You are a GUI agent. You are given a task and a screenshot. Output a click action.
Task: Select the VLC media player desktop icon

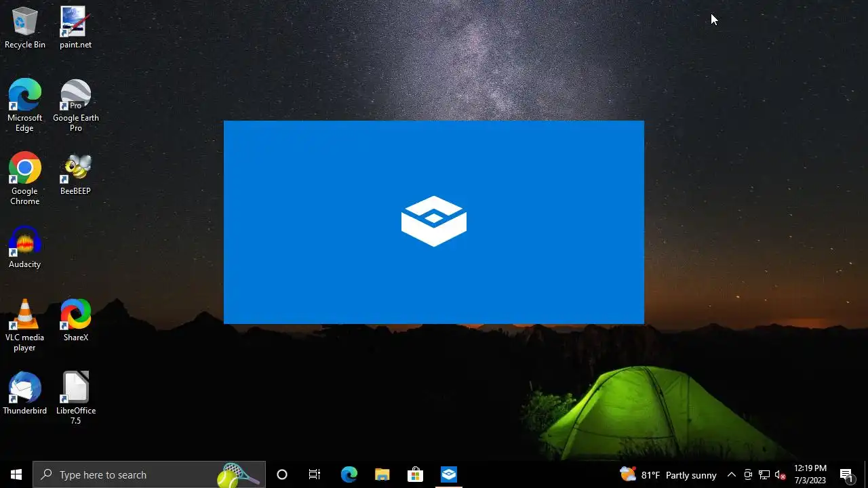pyautogui.click(x=25, y=325)
